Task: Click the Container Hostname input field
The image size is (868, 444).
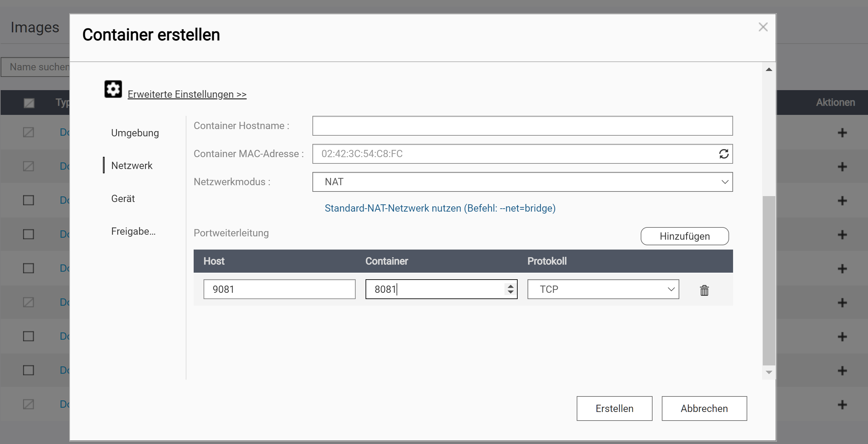Action: tap(522, 126)
